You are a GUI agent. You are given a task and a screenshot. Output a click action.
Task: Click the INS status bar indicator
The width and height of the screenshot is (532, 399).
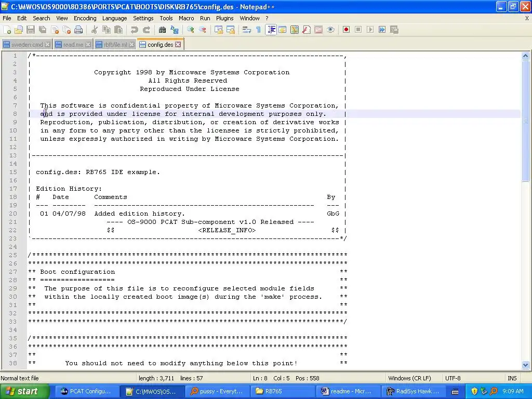(512, 378)
